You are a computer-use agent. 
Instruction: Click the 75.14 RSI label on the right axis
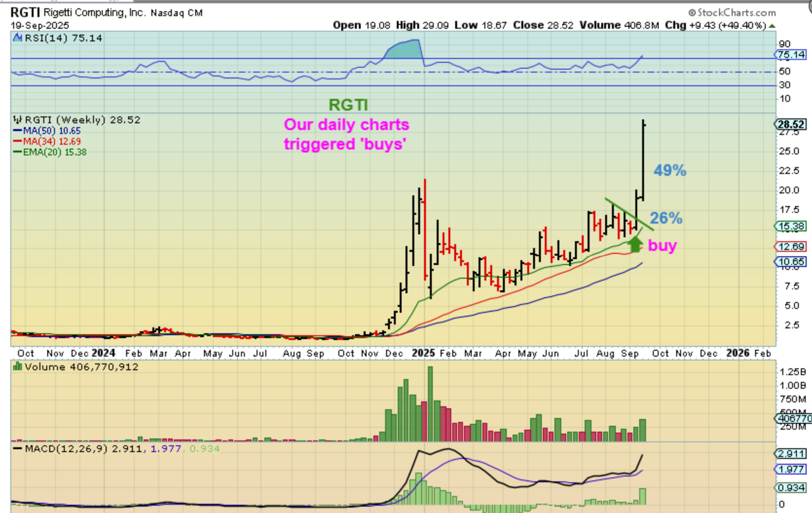click(x=792, y=55)
